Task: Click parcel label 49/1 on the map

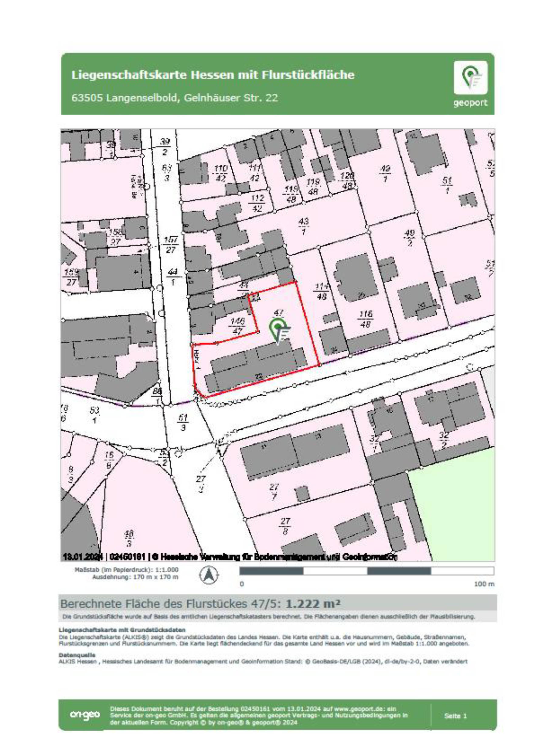Action: 385,174
